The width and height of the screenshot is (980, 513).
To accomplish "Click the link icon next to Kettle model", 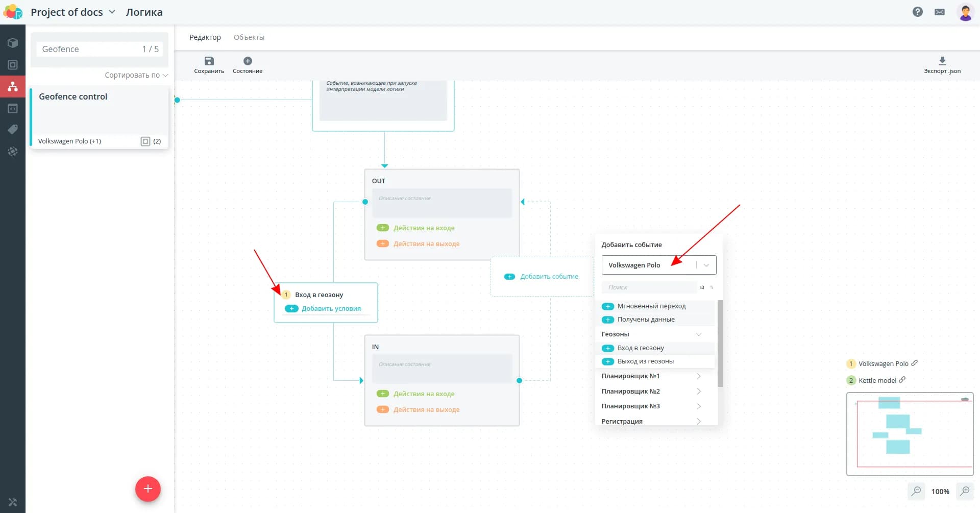I will pyautogui.click(x=902, y=380).
